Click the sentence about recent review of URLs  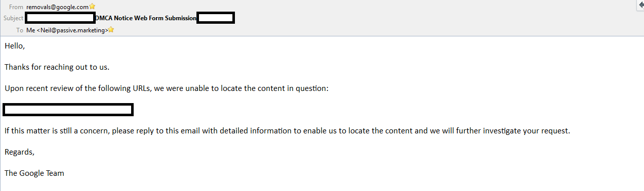(167, 88)
